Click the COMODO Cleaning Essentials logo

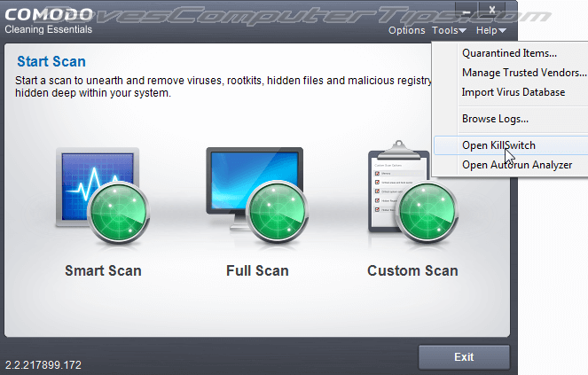49,21
